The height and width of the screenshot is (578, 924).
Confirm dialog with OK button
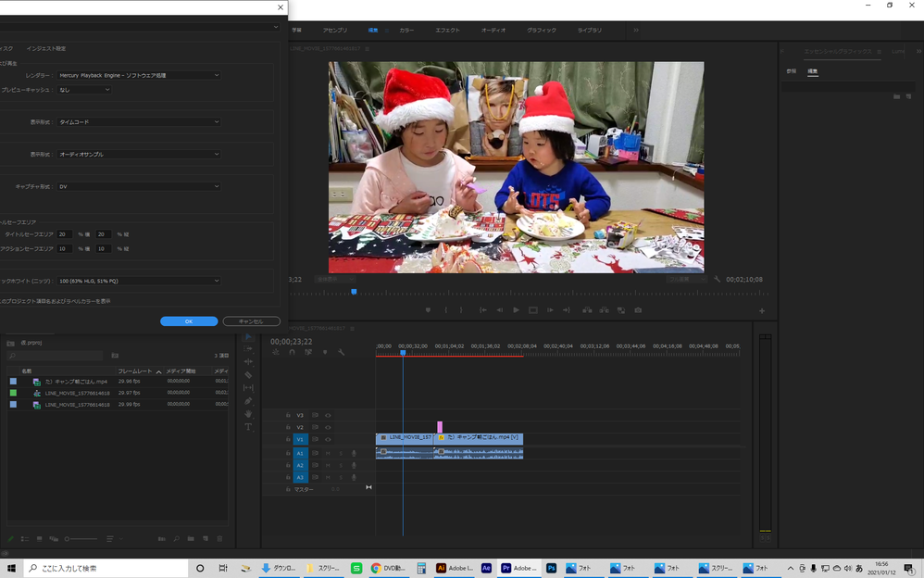189,321
